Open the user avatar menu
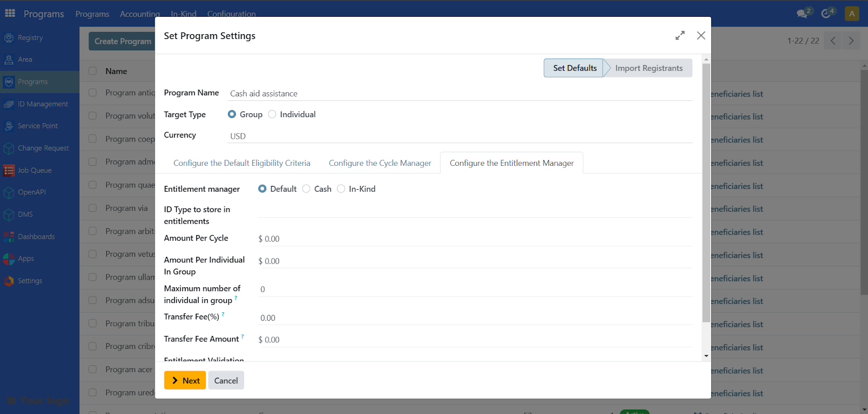The height and width of the screenshot is (414, 868). pos(852,14)
